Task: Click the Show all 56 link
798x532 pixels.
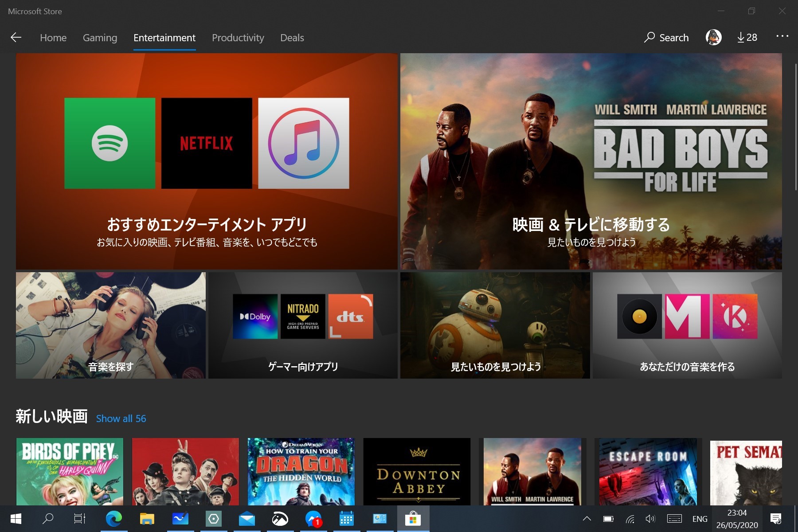Action: pos(121,419)
